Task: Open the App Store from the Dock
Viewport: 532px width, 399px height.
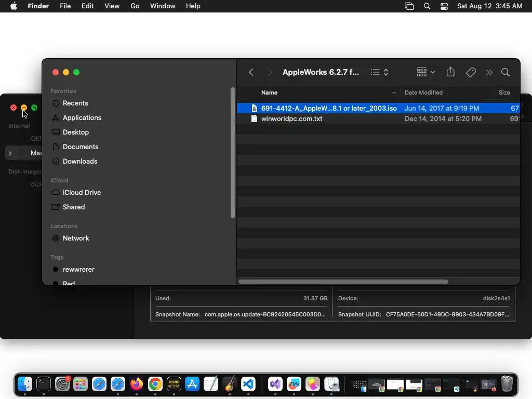Action: tap(192, 384)
